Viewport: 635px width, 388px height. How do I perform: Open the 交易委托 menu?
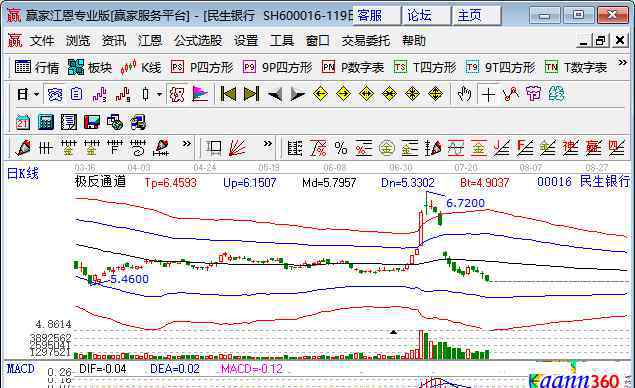point(366,41)
